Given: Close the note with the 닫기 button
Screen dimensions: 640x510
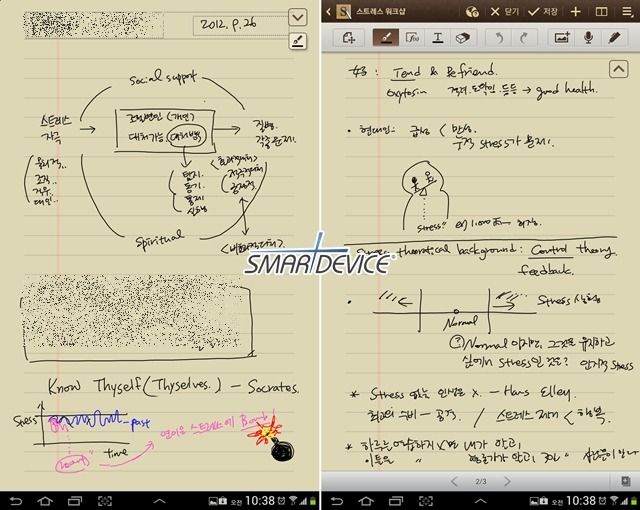Looking at the screenshot, I should [x=504, y=12].
